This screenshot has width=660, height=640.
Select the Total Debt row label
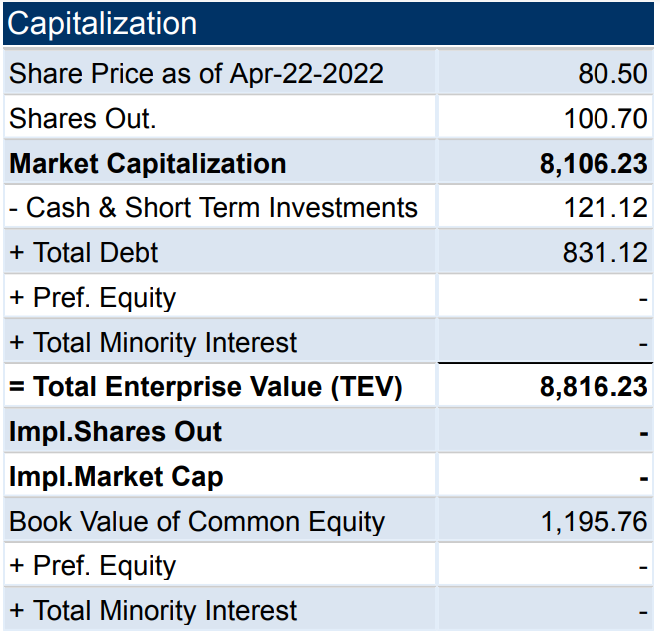84,253
